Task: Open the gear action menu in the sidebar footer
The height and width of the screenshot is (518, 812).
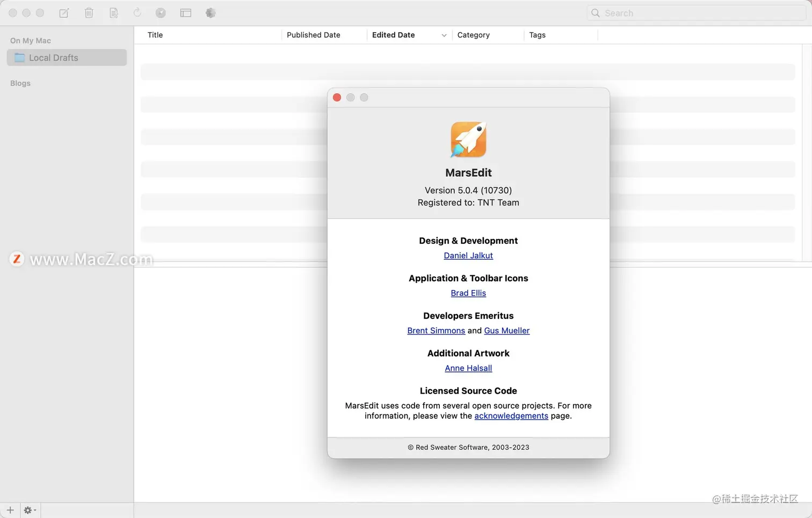Action: pos(30,510)
